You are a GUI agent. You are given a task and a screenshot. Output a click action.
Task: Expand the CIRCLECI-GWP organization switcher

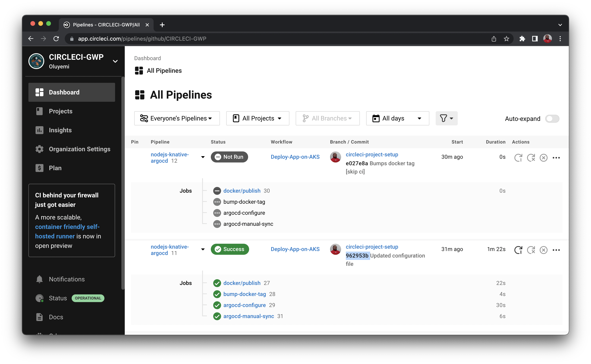[x=115, y=61]
